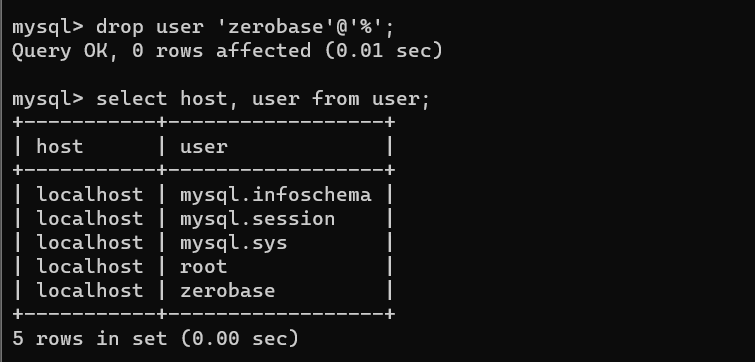Click the mysql.session user entry
The width and height of the screenshot is (755, 362).
[258, 220]
